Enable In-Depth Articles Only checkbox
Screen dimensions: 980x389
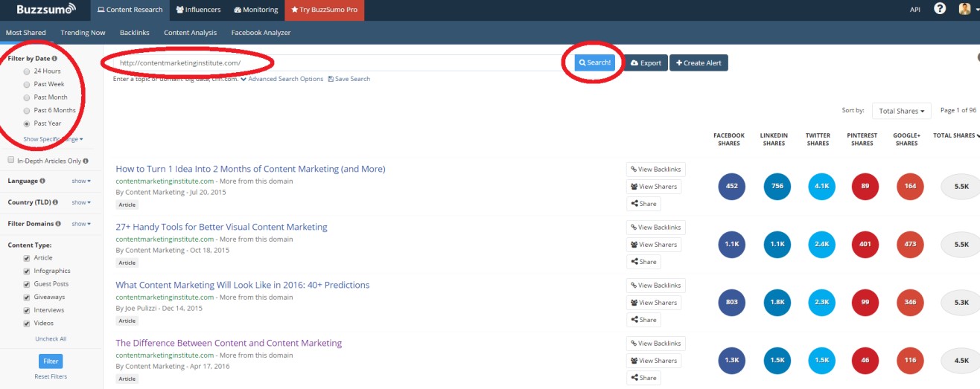[x=10, y=160]
